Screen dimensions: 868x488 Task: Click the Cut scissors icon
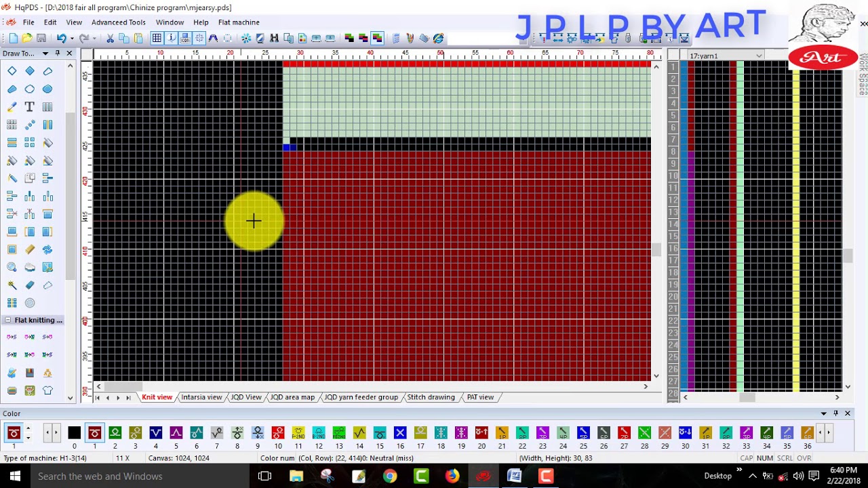click(110, 38)
